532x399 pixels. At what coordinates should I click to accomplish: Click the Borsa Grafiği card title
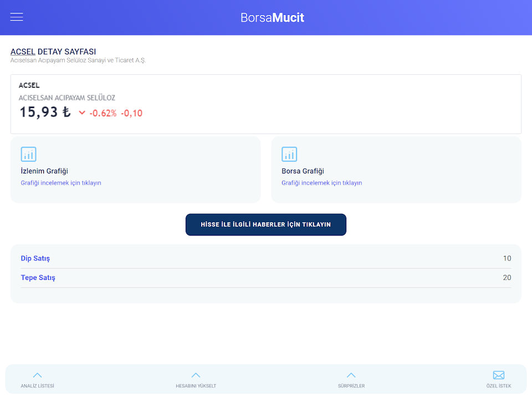(x=303, y=171)
